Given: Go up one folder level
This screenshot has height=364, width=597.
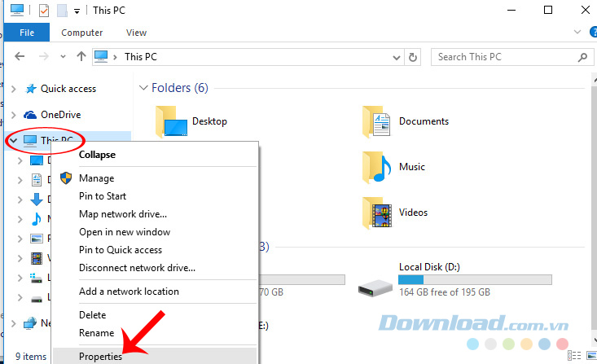Looking at the screenshot, I should [81, 57].
